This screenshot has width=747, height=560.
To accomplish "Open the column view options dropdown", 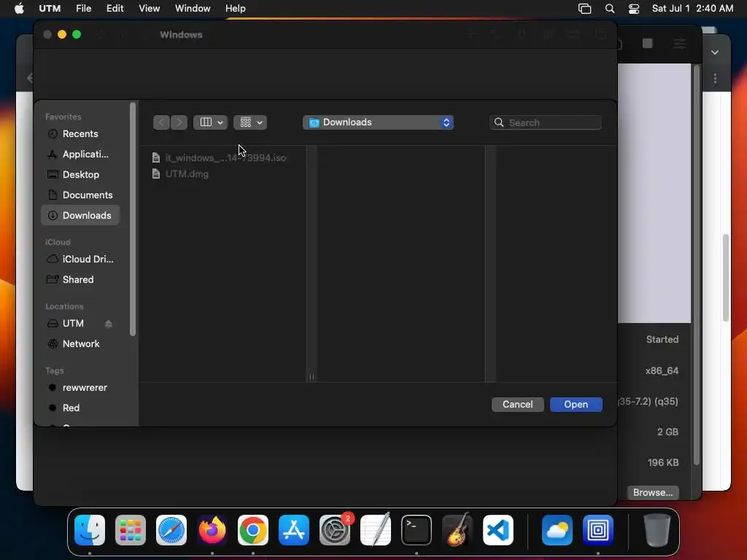I will (210, 122).
